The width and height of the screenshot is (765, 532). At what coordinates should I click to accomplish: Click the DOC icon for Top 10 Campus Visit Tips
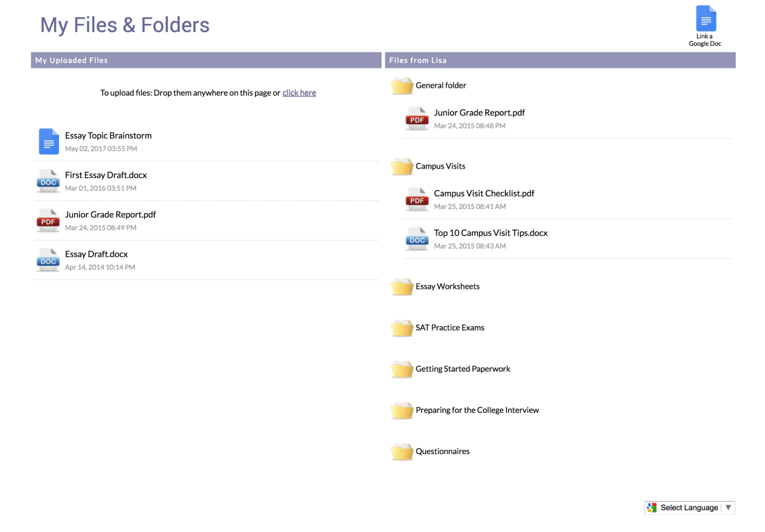[416, 239]
